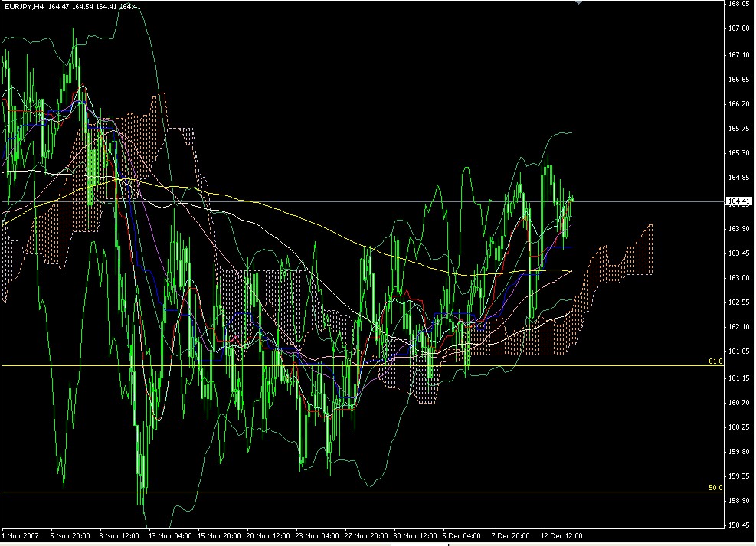756x546 pixels.
Task: Click the EURJPY,H4 chart title text
Action: click(x=24, y=7)
